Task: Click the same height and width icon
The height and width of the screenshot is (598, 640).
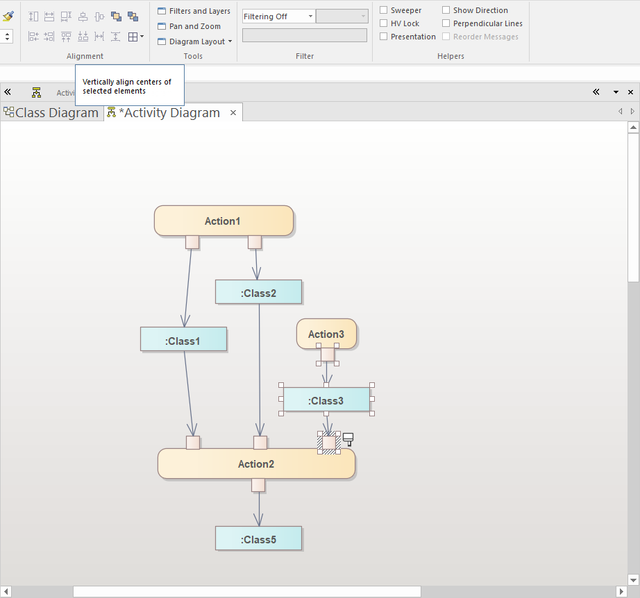Action: [x=66, y=16]
